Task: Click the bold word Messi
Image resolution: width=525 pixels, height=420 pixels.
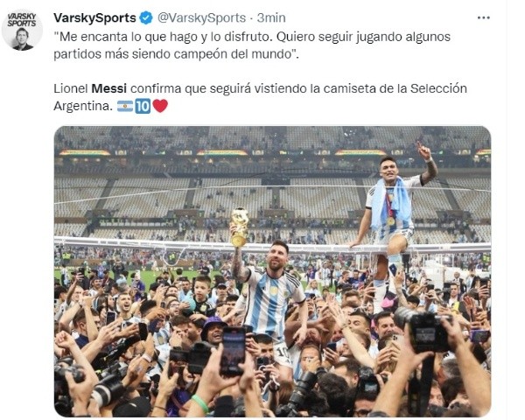Action: tap(108, 88)
